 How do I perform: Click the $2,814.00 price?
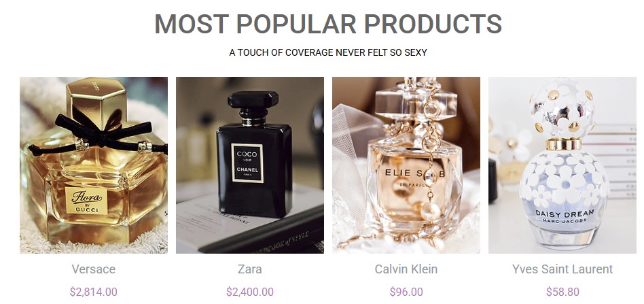coord(94,292)
